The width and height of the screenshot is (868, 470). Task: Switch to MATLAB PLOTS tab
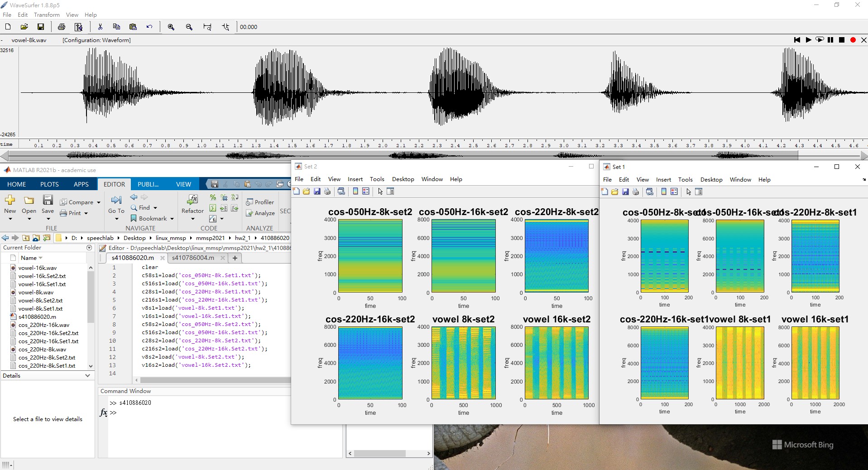click(x=49, y=184)
